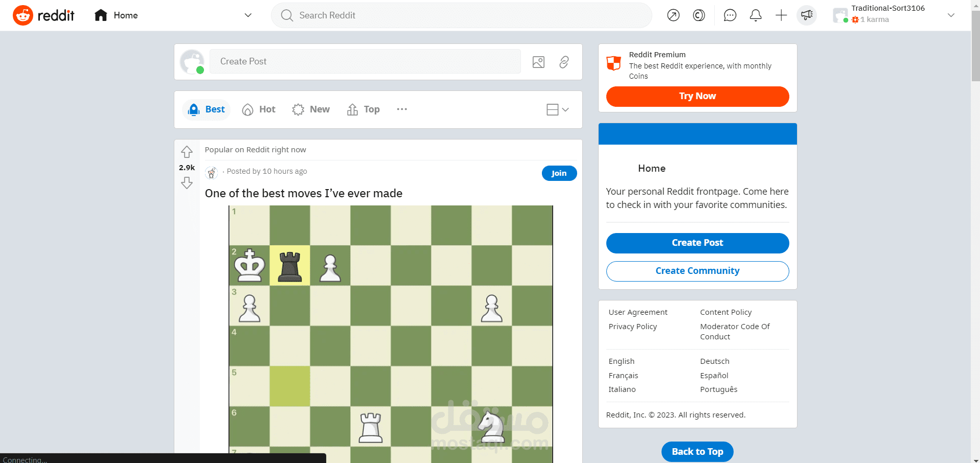Select English language link
Viewport: 980px width, 463px height.
621,361
